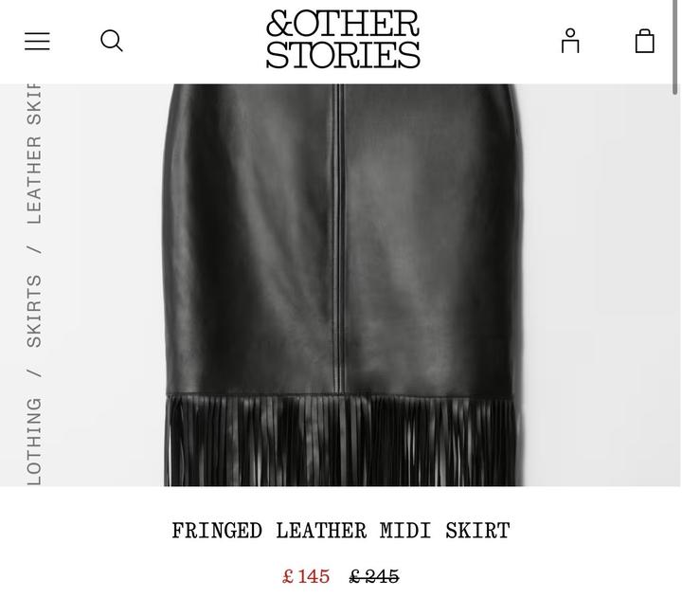The image size is (682, 616).
Task: Select the Fringed Leather Midi Skirt title
Action: pyautogui.click(x=341, y=531)
